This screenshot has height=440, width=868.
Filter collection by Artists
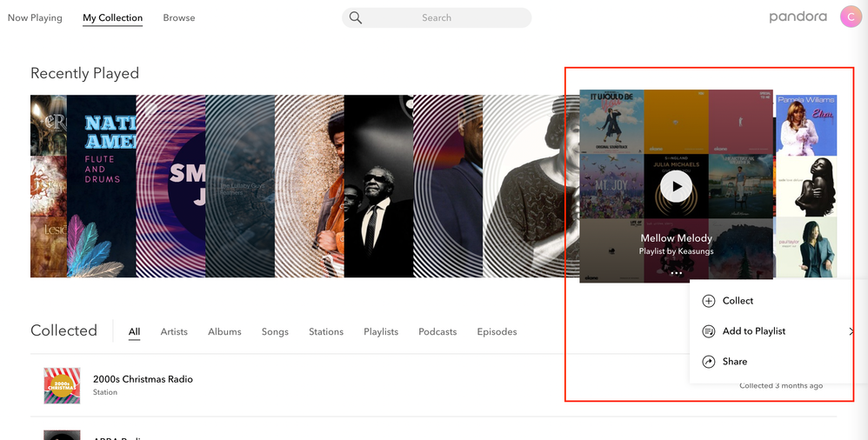(x=174, y=331)
